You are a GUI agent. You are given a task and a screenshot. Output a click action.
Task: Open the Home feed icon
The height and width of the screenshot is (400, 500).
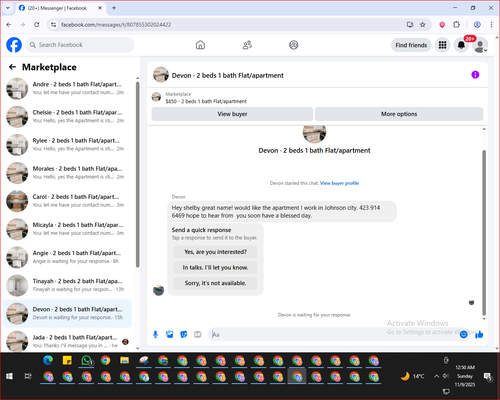(200, 45)
